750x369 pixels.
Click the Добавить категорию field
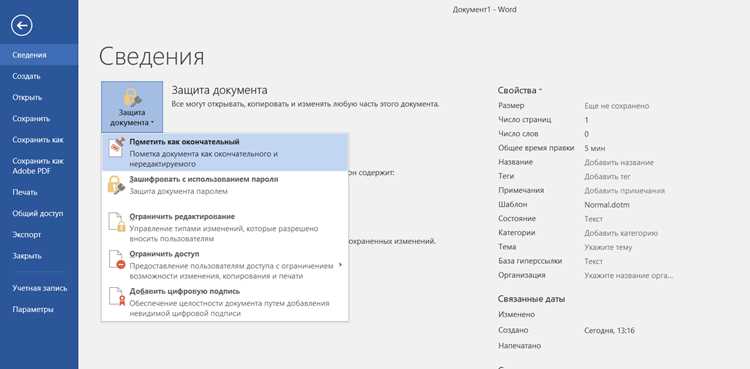coord(621,233)
